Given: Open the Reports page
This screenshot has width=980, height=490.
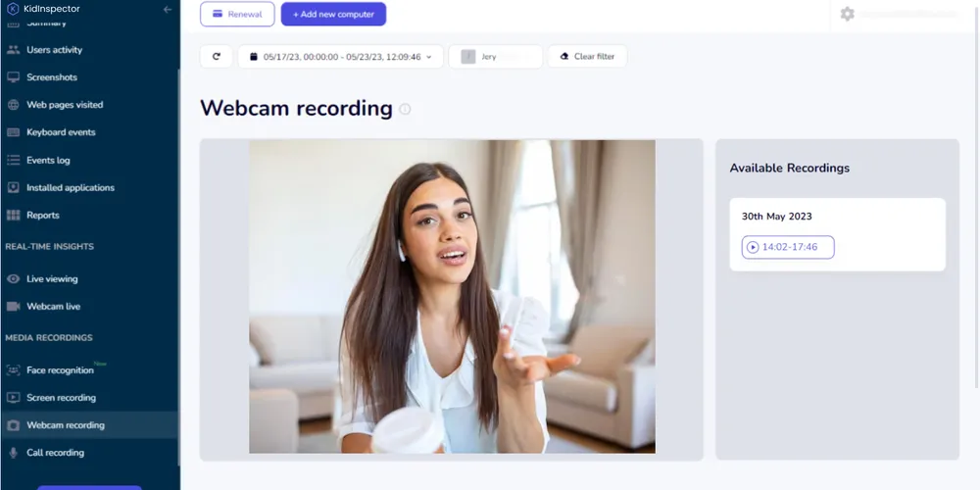Looking at the screenshot, I should point(43,216).
